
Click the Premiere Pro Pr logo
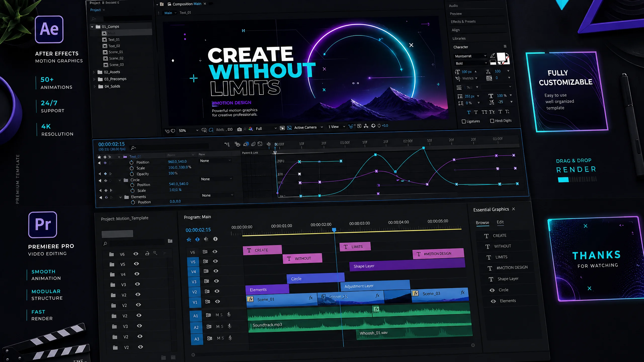[x=43, y=224]
